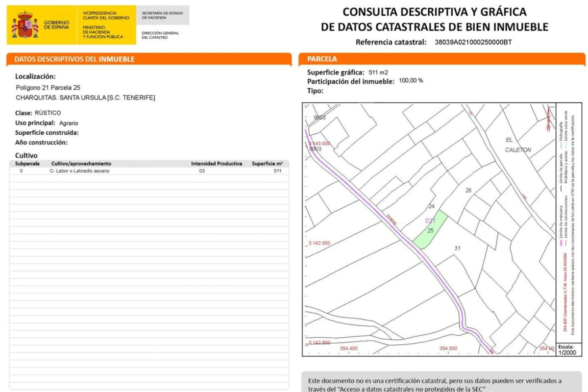Click the EL CALETON map label
The image size is (588, 392).
tap(518, 145)
